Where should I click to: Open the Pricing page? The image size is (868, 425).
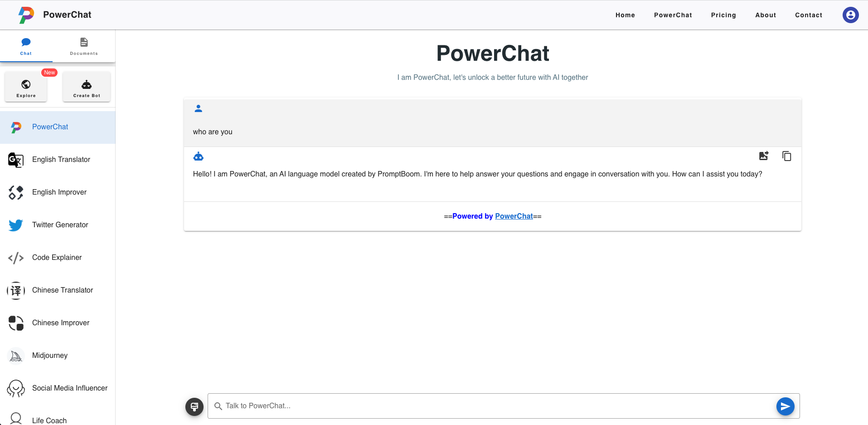coord(723,15)
